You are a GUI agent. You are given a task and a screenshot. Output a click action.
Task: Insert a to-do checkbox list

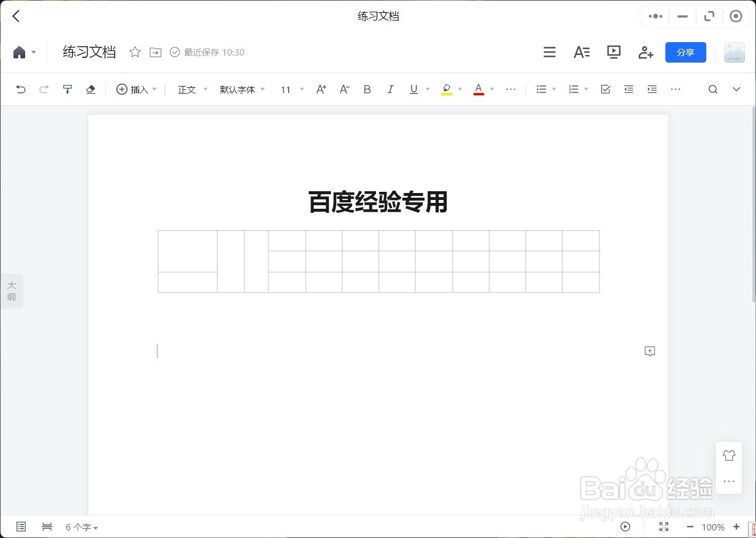pyautogui.click(x=606, y=89)
